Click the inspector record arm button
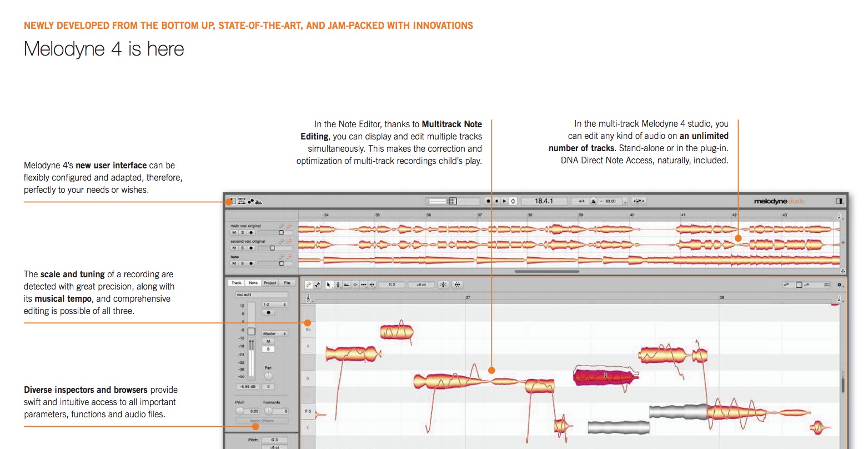The height and width of the screenshot is (449, 868). click(x=268, y=312)
